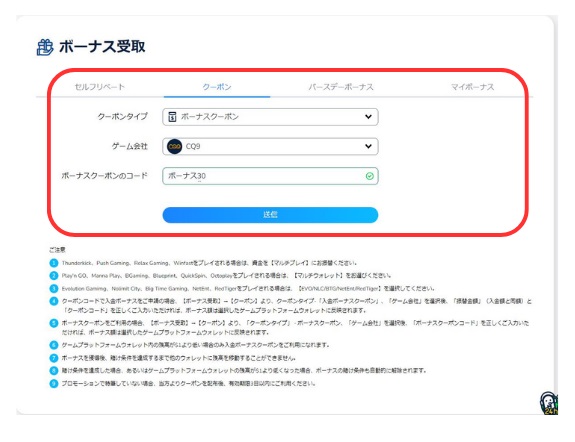
Task: Click the ゲーム会社 field label
Action: click(130, 146)
